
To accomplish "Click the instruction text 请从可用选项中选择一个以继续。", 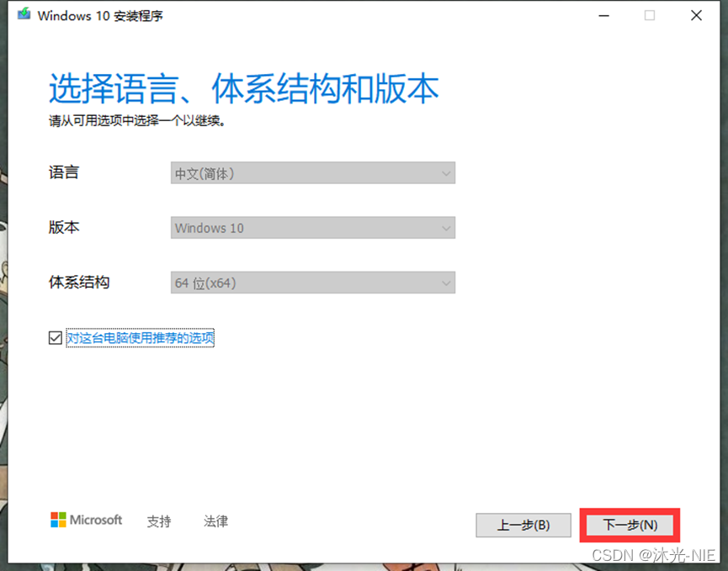I will pyautogui.click(x=138, y=121).
